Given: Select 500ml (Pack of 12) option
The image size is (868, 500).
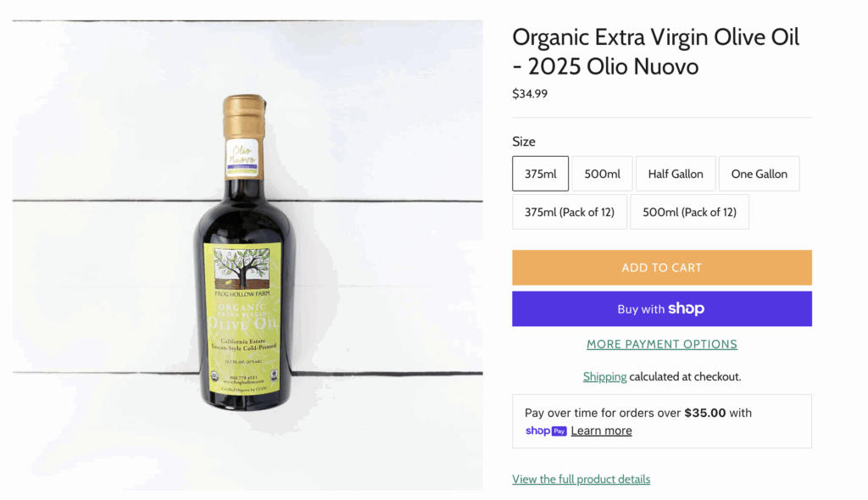Looking at the screenshot, I should [x=689, y=212].
